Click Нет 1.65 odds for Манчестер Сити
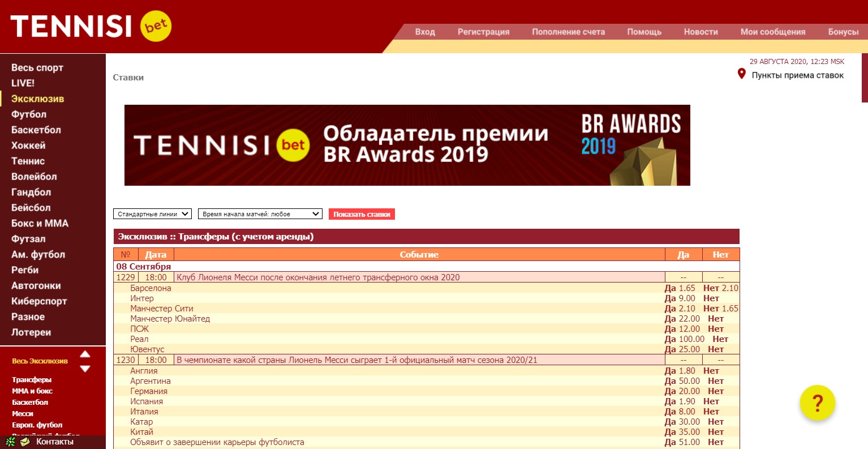This screenshot has width=868, height=449. [x=721, y=309]
